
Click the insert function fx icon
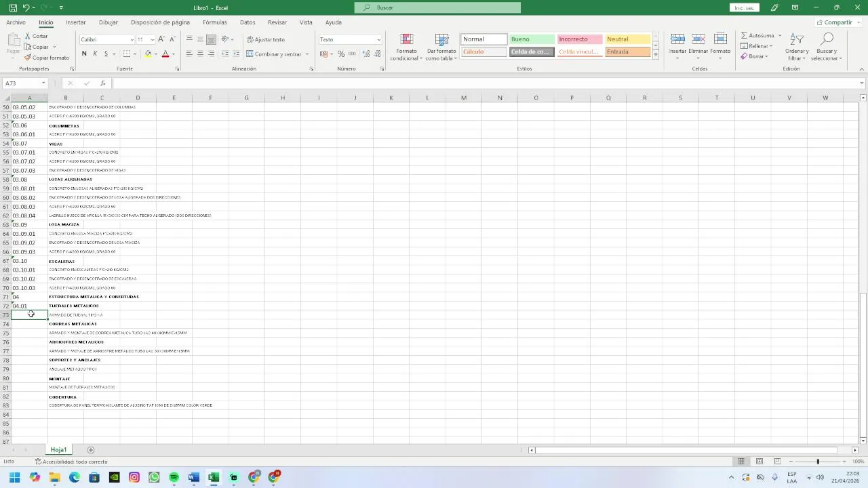click(x=102, y=83)
